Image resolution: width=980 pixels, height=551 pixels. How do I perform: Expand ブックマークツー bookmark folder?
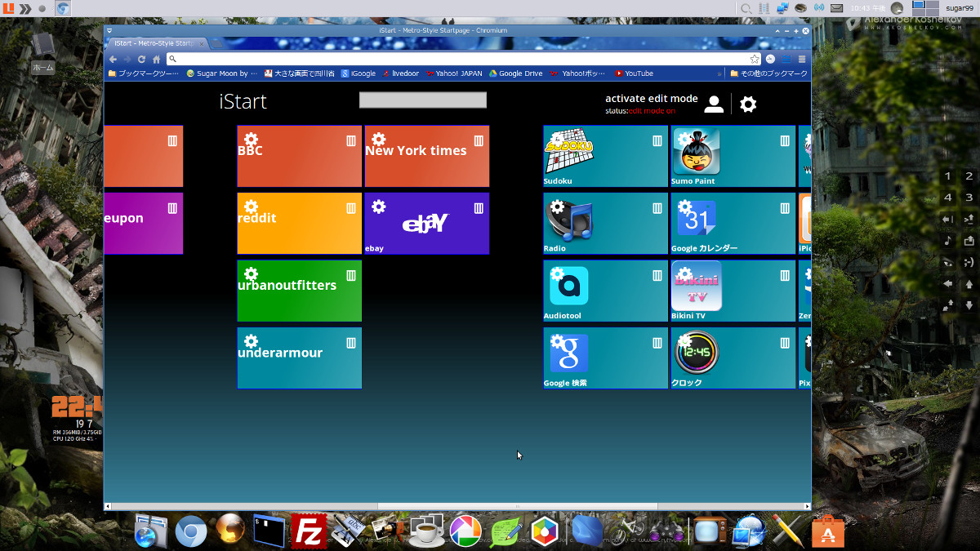coord(143,73)
